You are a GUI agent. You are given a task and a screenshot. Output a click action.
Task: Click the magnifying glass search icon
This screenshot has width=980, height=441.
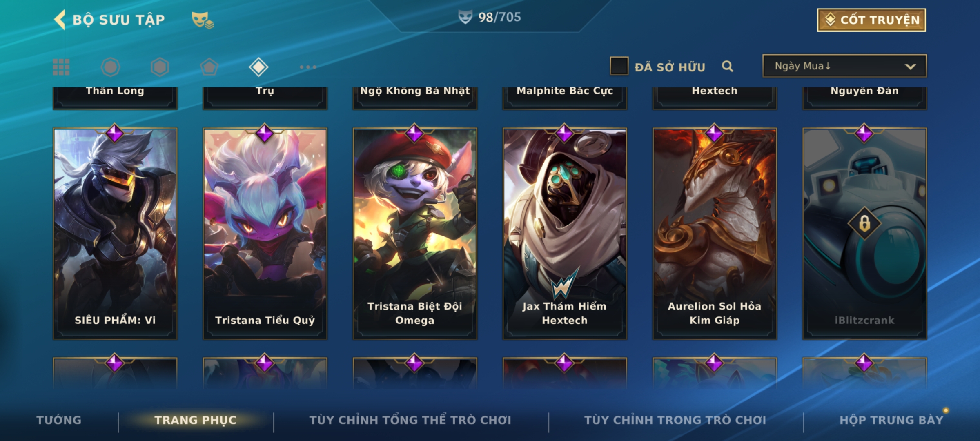click(727, 66)
